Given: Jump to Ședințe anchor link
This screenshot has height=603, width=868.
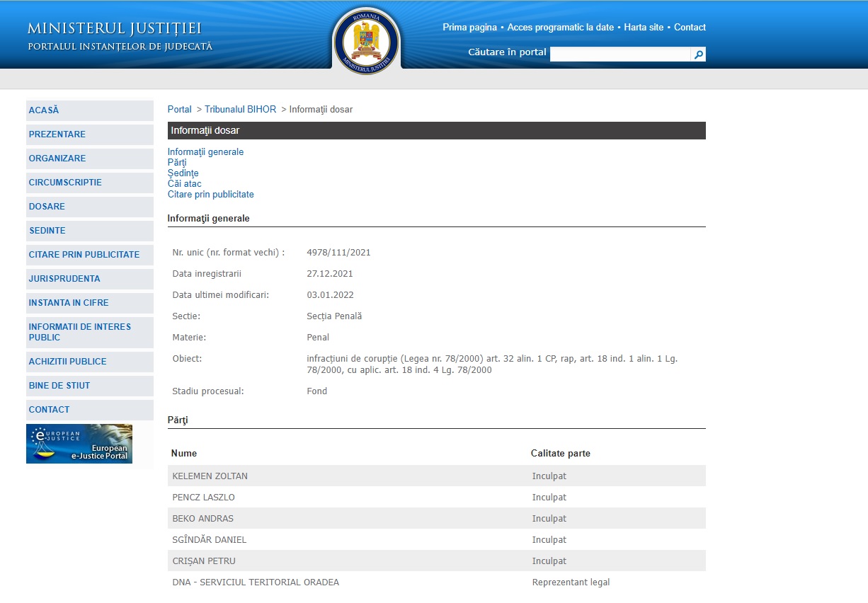Looking at the screenshot, I should coord(183,173).
